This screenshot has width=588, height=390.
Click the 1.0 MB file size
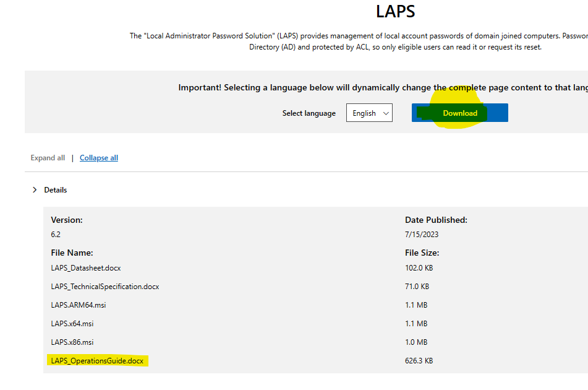(416, 342)
